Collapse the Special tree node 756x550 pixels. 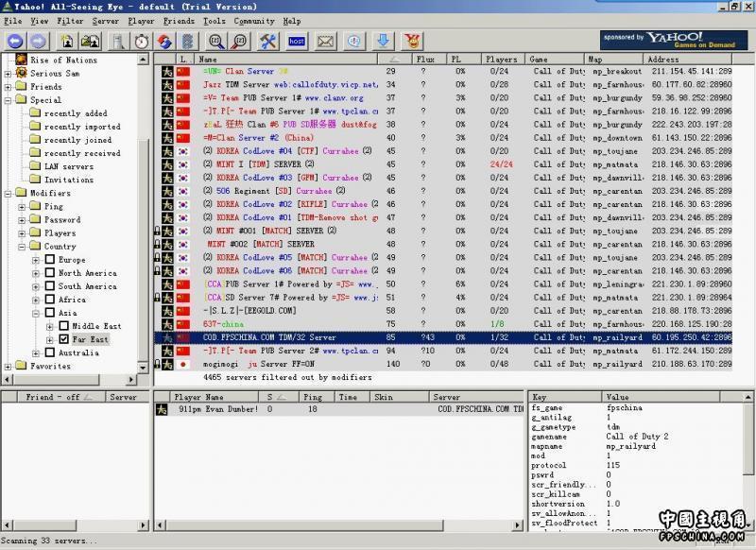pyautogui.click(x=8, y=100)
